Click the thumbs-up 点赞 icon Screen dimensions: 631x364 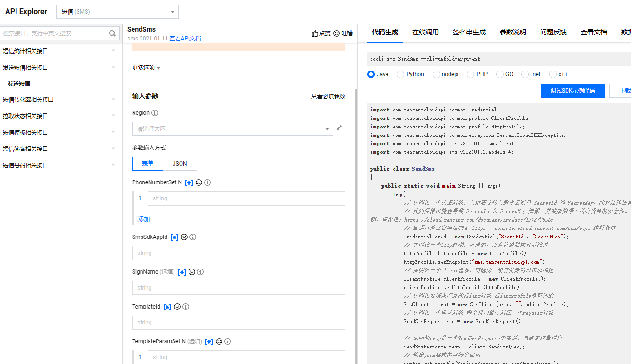315,33
